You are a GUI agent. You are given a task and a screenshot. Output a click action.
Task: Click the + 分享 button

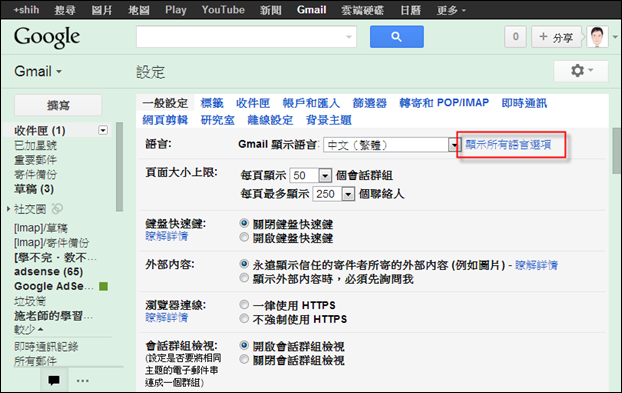556,37
